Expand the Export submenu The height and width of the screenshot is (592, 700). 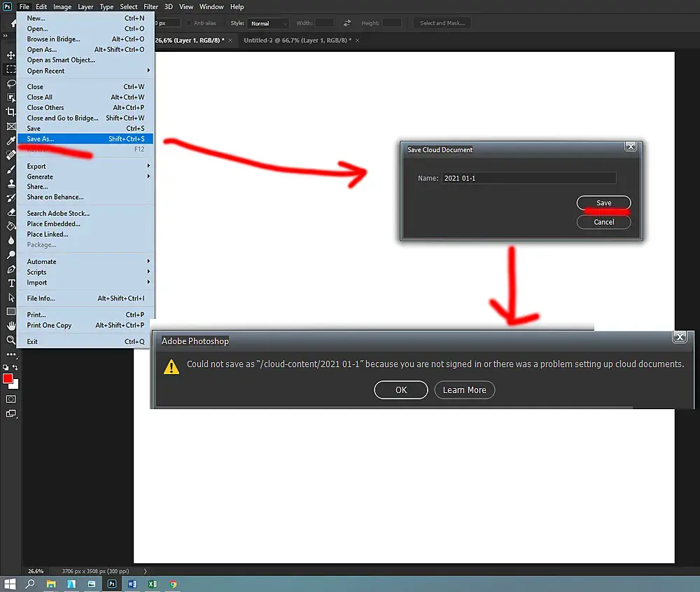coord(85,166)
